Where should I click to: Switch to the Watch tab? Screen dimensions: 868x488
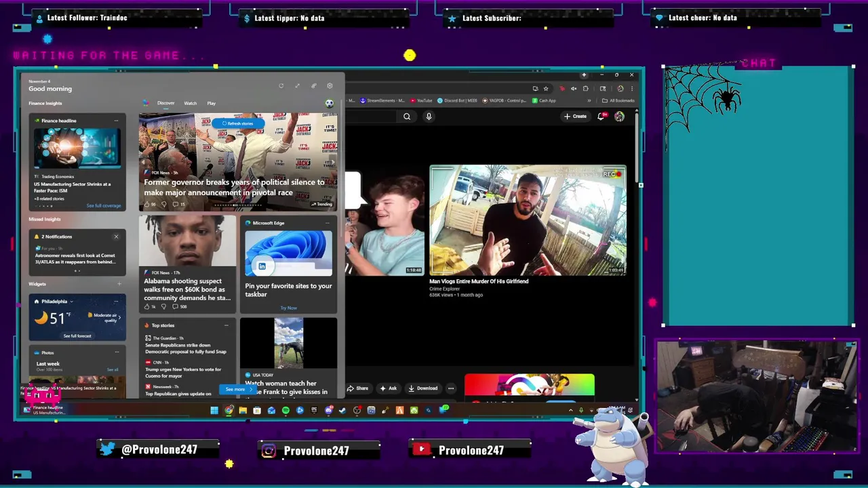[191, 103]
